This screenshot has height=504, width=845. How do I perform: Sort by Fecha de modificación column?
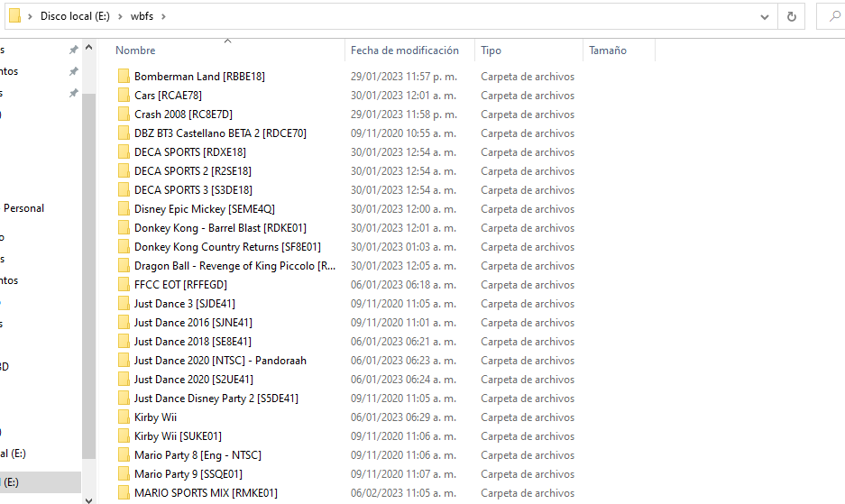pyautogui.click(x=405, y=50)
